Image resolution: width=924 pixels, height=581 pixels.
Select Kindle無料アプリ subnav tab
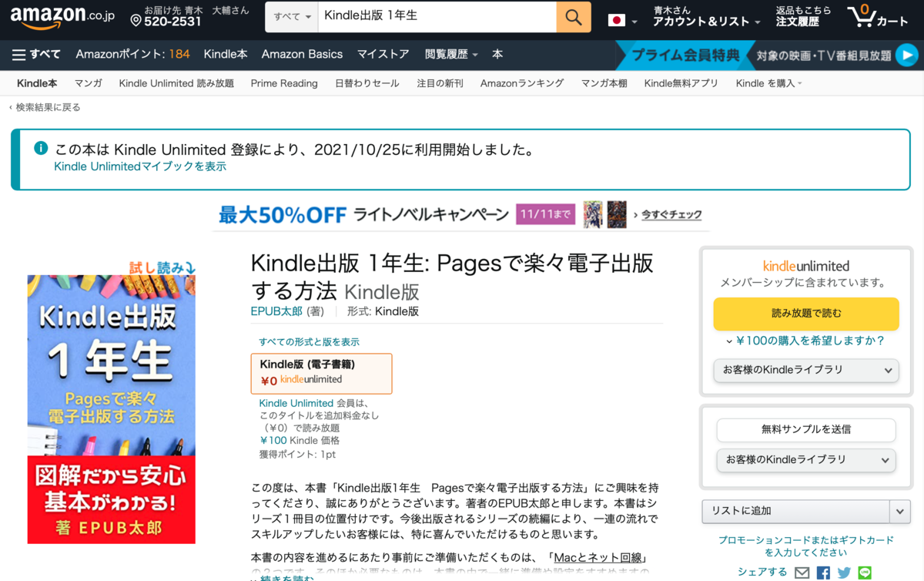[681, 83]
